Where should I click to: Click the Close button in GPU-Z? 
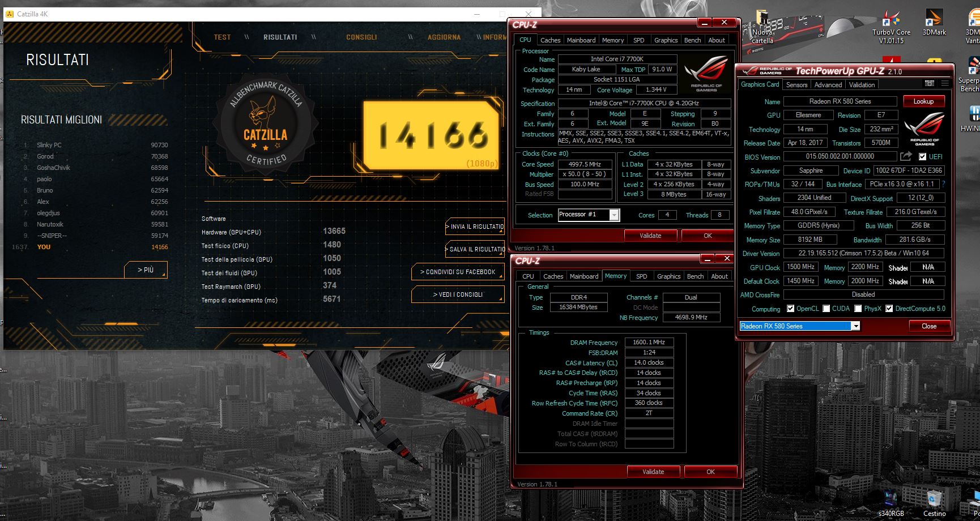[x=929, y=326]
